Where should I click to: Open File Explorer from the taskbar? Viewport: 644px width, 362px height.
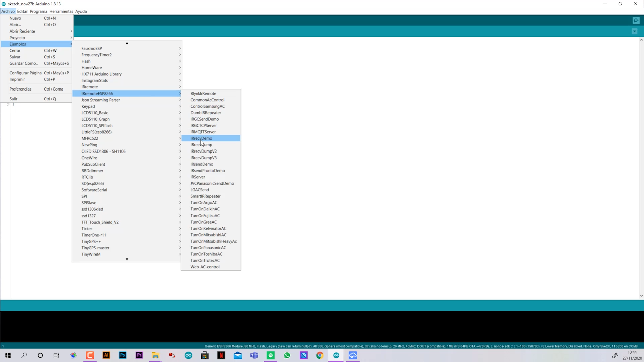click(155, 355)
